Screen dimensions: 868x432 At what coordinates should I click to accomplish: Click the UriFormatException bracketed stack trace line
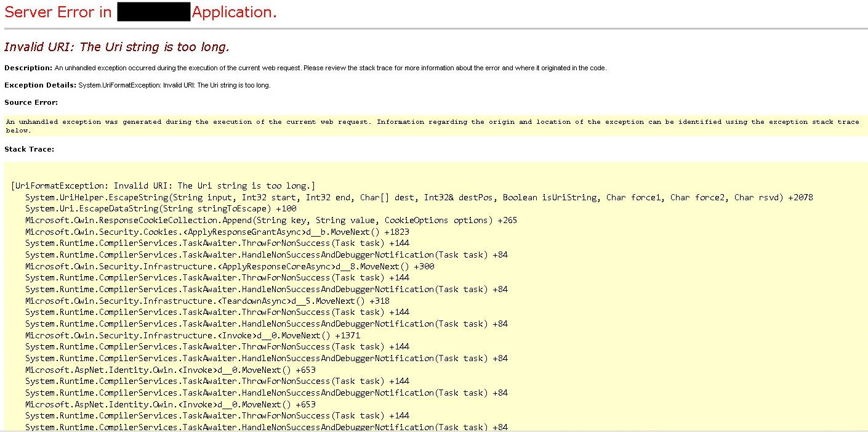161,185
